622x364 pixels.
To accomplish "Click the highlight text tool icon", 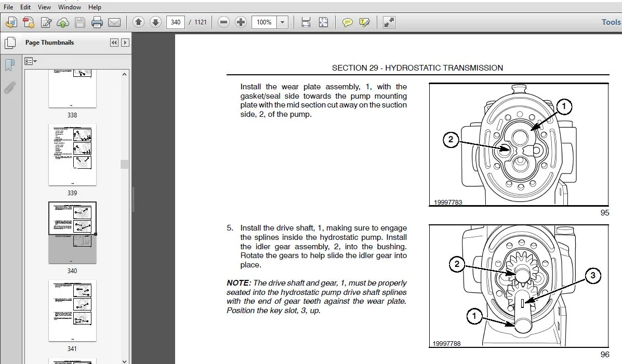I will 365,22.
